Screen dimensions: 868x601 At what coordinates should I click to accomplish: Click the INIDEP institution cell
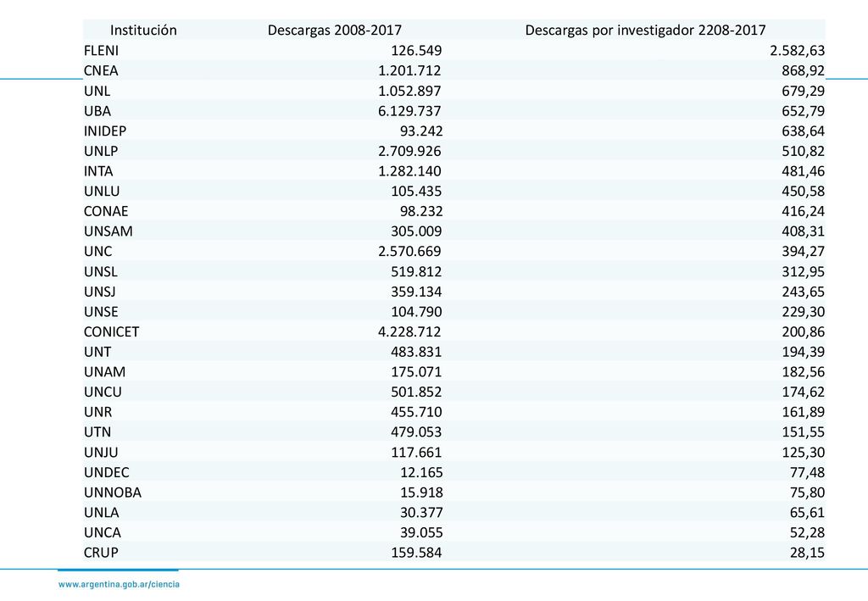[x=105, y=131]
